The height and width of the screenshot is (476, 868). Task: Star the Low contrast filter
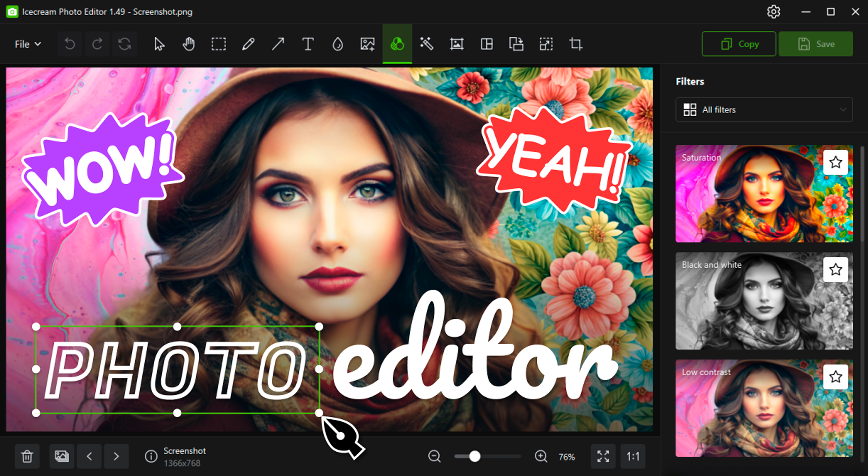[x=835, y=377]
